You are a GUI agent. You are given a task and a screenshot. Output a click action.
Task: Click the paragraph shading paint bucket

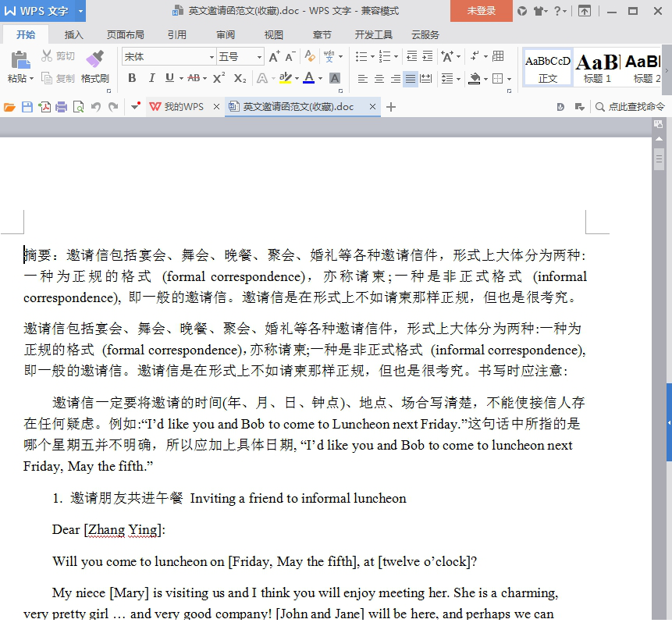click(x=474, y=79)
